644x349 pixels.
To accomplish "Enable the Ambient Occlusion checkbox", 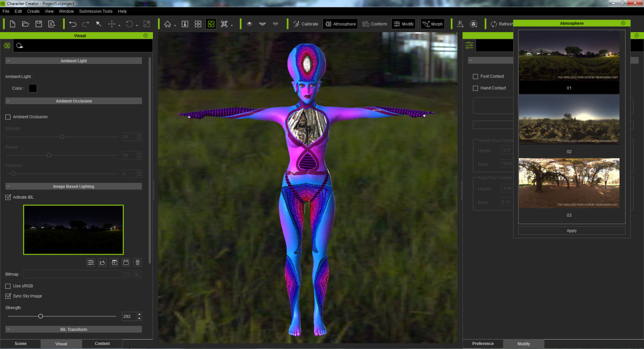I will pos(8,117).
